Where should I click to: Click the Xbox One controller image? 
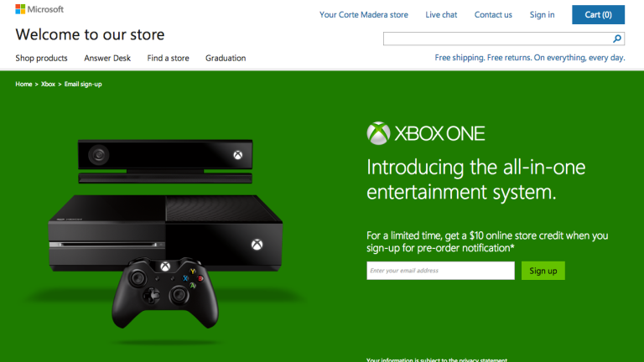pos(165,292)
